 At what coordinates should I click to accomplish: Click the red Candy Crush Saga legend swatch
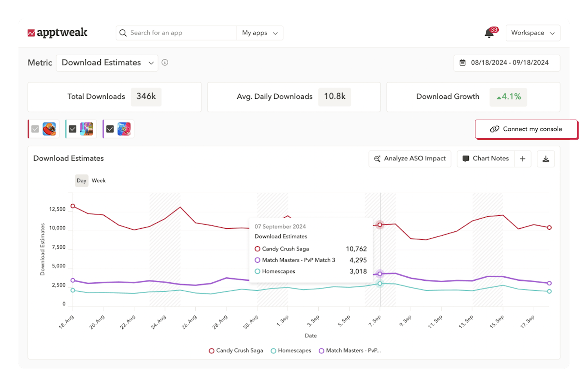(211, 351)
